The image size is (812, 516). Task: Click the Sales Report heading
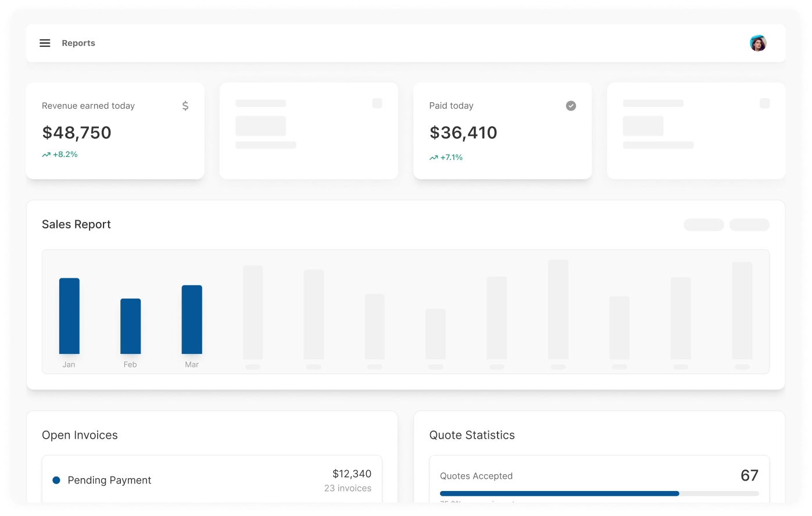(x=76, y=224)
